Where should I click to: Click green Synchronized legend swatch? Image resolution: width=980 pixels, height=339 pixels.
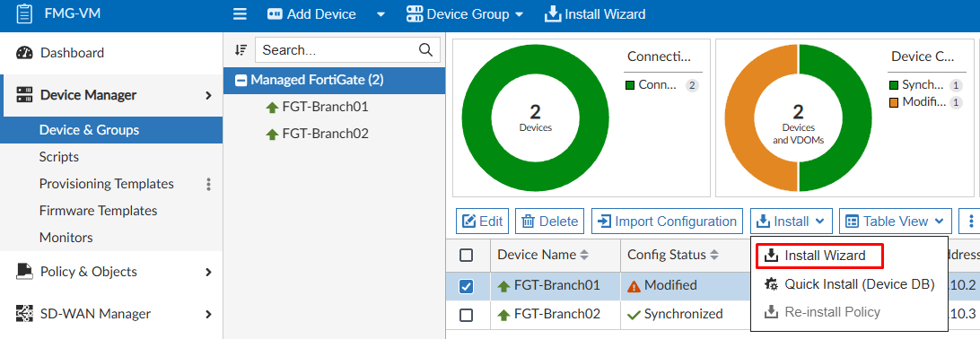click(893, 85)
